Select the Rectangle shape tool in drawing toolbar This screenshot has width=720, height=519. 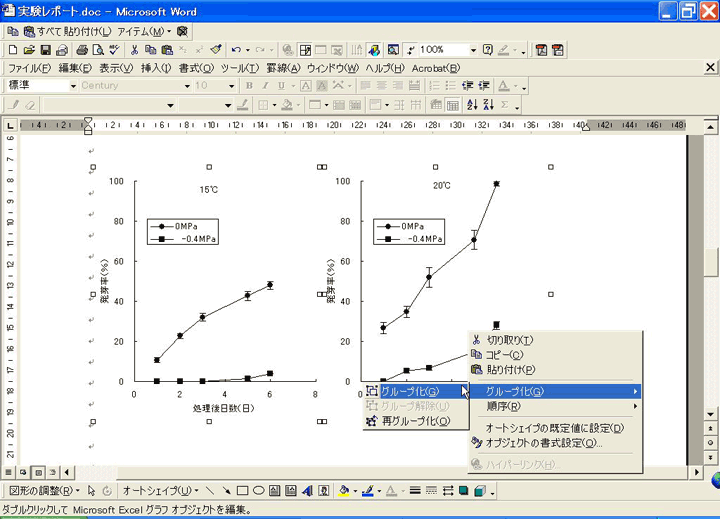click(243, 491)
